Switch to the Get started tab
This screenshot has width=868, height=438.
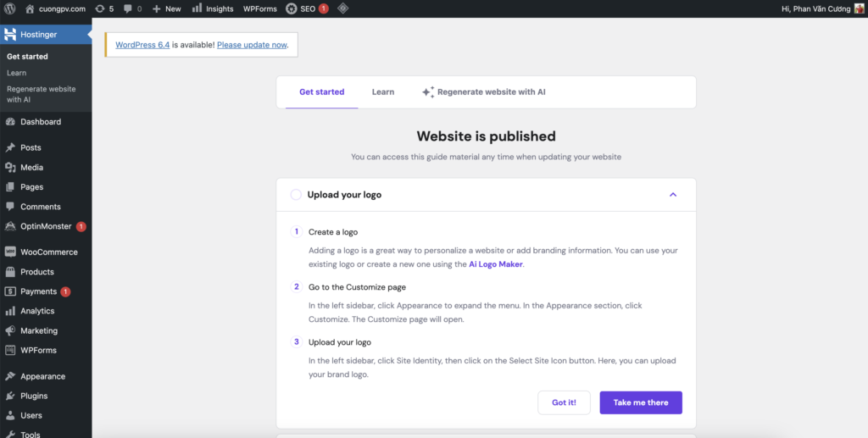321,91
